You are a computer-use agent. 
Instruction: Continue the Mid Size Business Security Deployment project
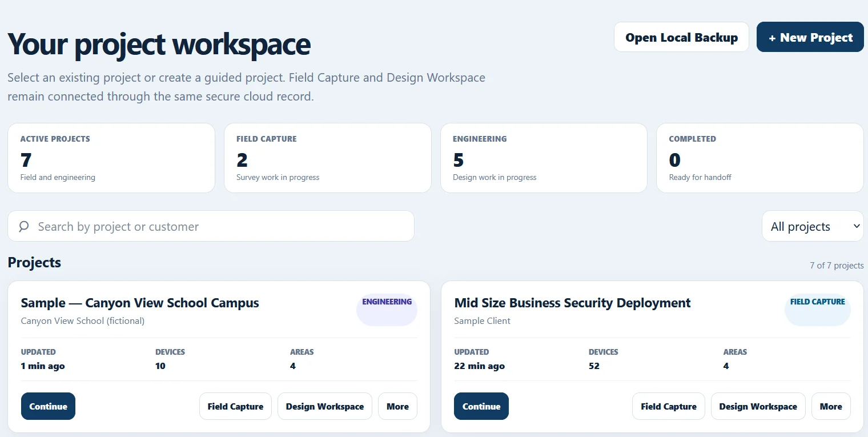tap(481, 406)
